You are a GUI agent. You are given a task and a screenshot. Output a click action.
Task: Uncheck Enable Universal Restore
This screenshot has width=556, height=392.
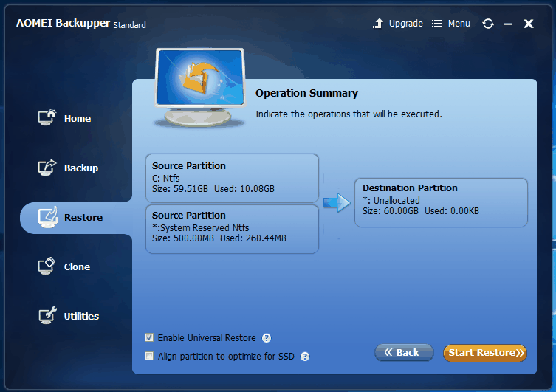tap(149, 337)
